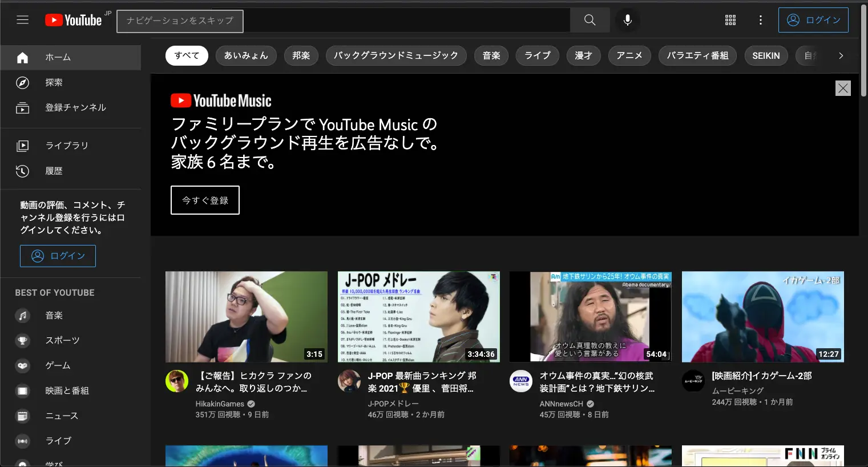Click the YouTube Music logo in banner

click(221, 100)
